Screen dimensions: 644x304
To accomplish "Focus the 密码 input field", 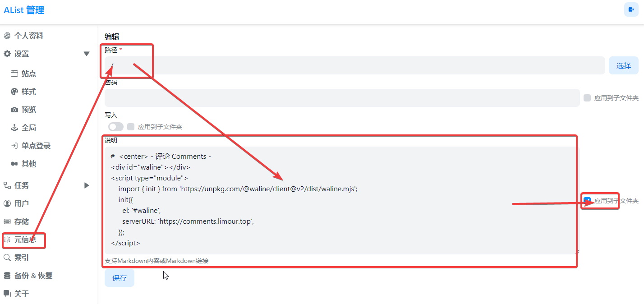I will tap(342, 98).
